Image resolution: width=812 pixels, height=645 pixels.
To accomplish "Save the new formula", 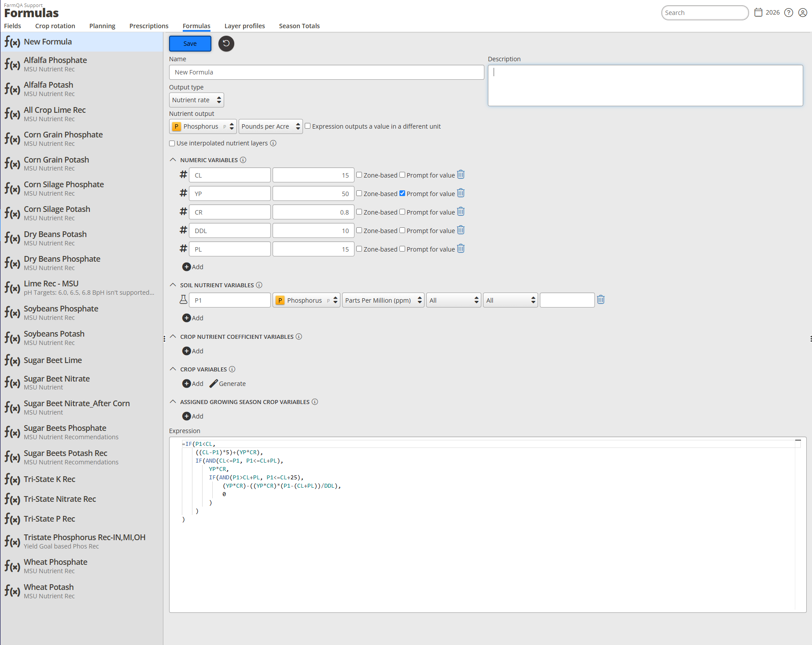I will pos(190,44).
